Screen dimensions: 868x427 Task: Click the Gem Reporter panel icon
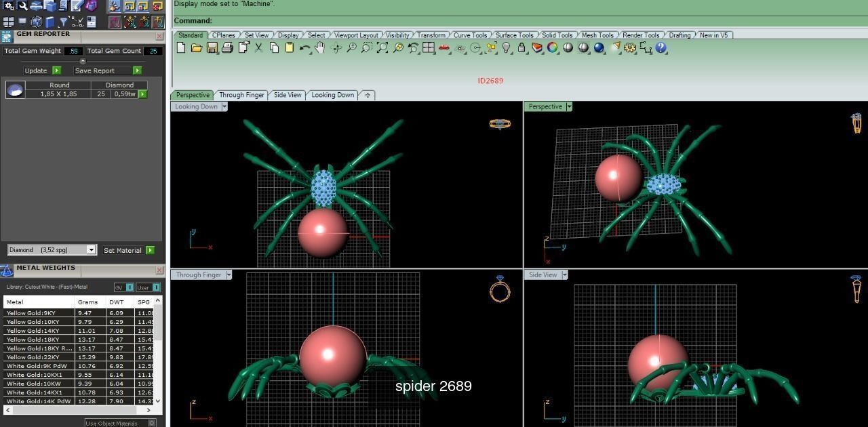[x=7, y=37]
